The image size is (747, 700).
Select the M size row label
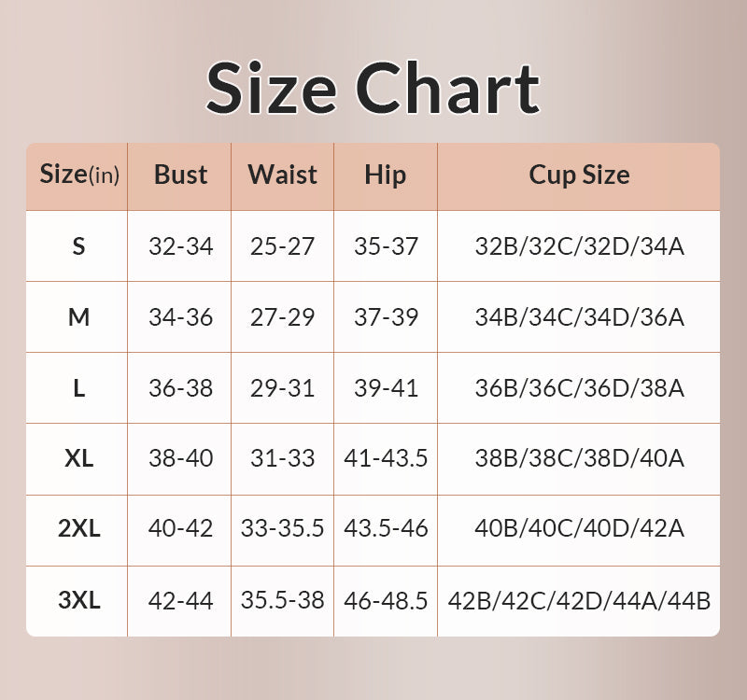tap(78, 317)
